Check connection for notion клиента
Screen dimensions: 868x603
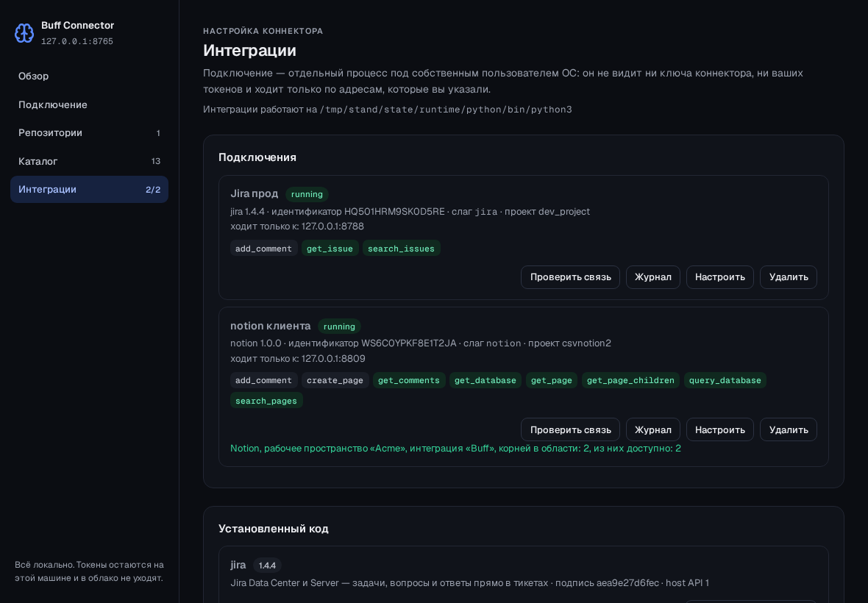point(570,430)
